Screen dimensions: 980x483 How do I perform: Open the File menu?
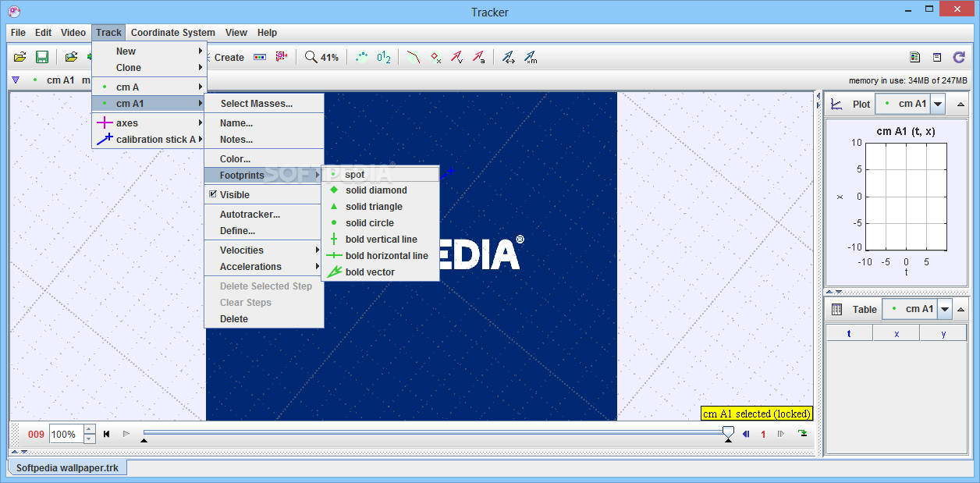pos(18,33)
